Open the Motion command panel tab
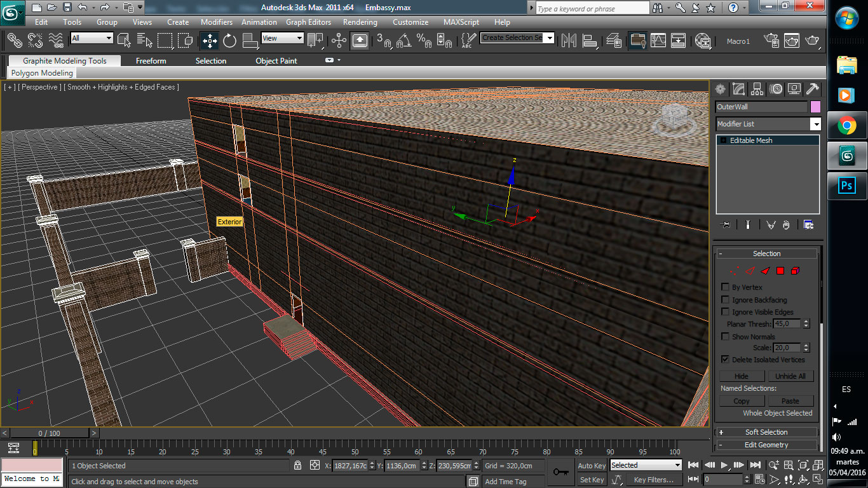 [x=775, y=89]
